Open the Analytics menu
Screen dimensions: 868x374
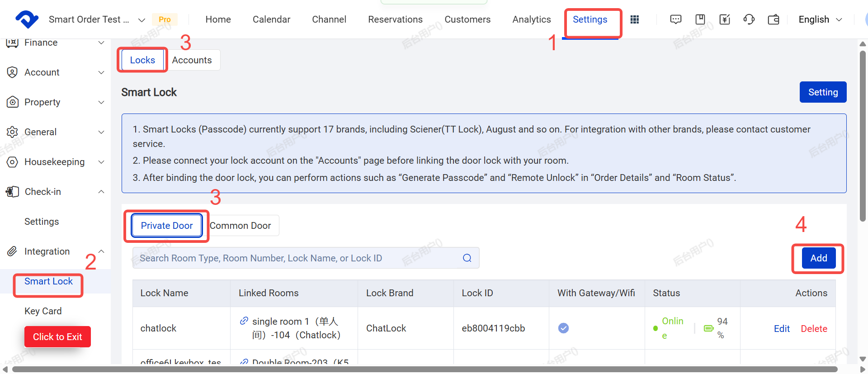pos(532,19)
